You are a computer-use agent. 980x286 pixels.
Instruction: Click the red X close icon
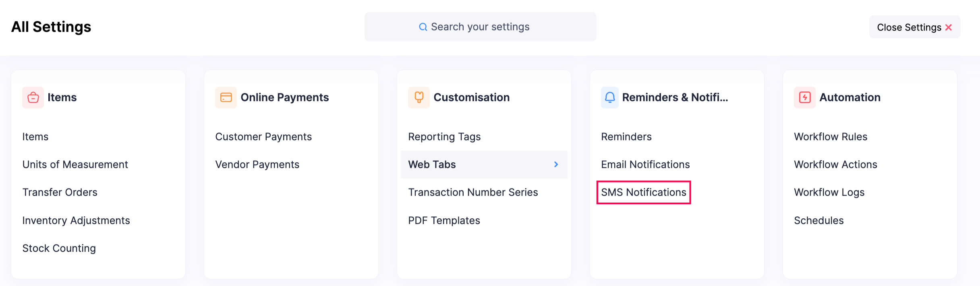pos(949,27)
